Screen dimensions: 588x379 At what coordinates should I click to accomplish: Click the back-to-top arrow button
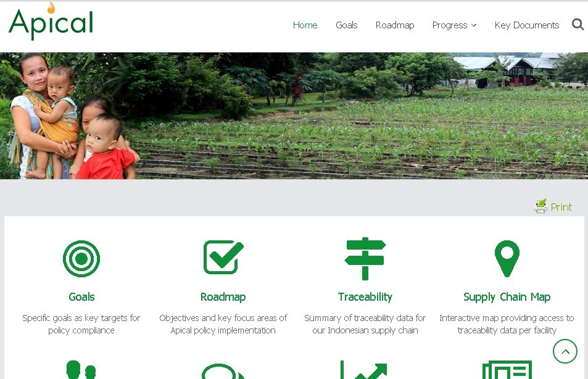pos(565,351)
